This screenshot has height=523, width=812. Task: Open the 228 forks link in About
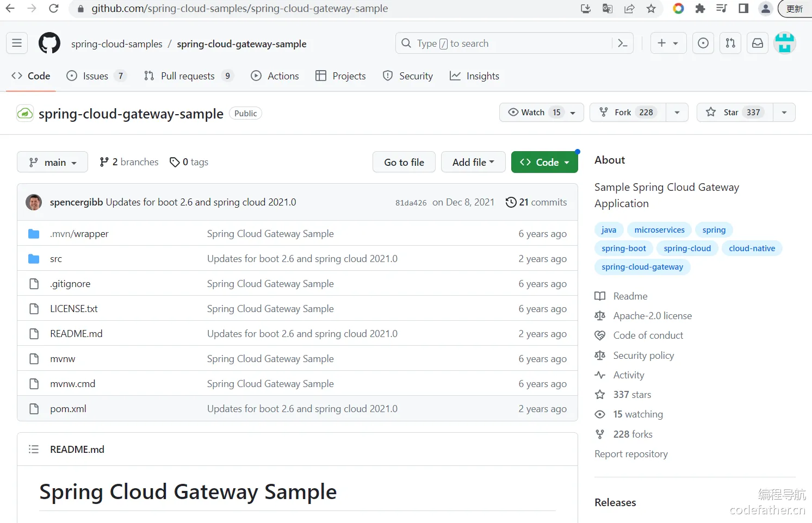coord(633,434)
